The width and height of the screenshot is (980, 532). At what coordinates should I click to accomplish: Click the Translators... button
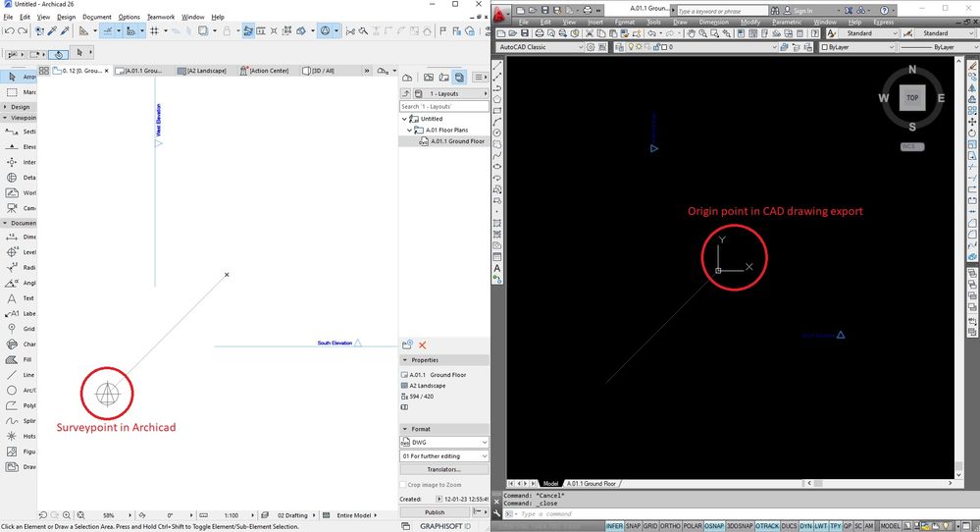tap(444, 469)
